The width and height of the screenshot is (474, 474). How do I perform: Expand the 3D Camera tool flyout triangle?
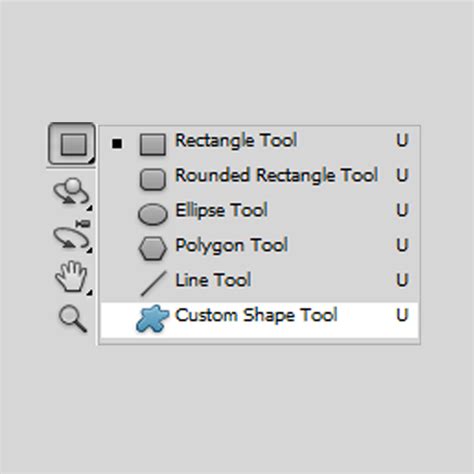(x=89, y=250)
